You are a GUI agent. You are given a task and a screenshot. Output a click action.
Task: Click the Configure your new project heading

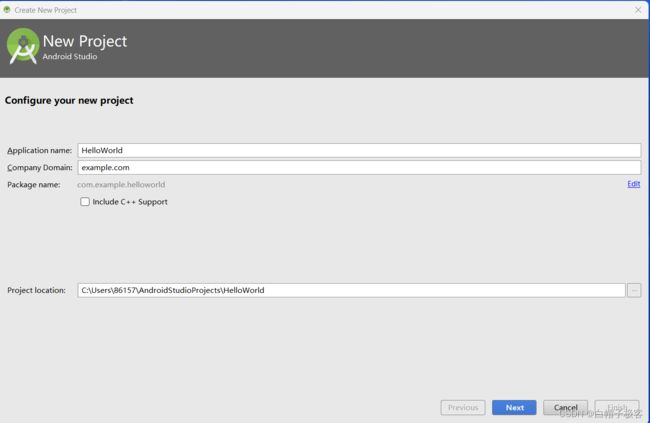pyautogui.click(x=69, y=100)
